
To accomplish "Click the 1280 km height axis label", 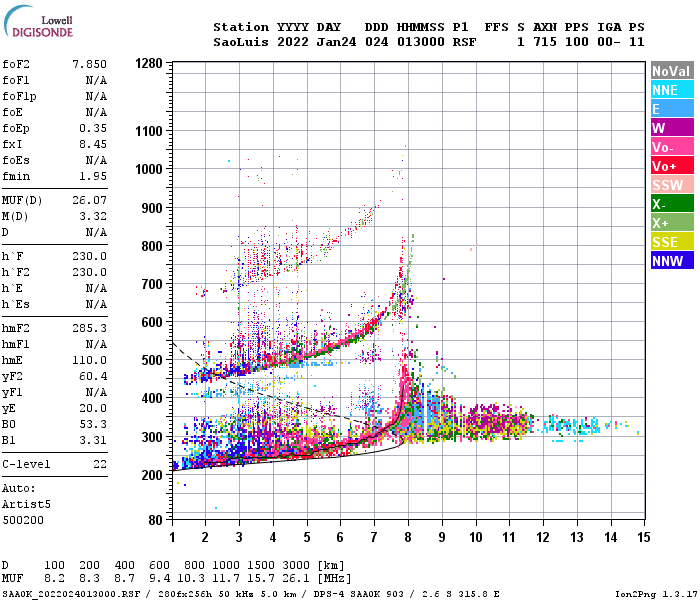I will pos(149,63).
